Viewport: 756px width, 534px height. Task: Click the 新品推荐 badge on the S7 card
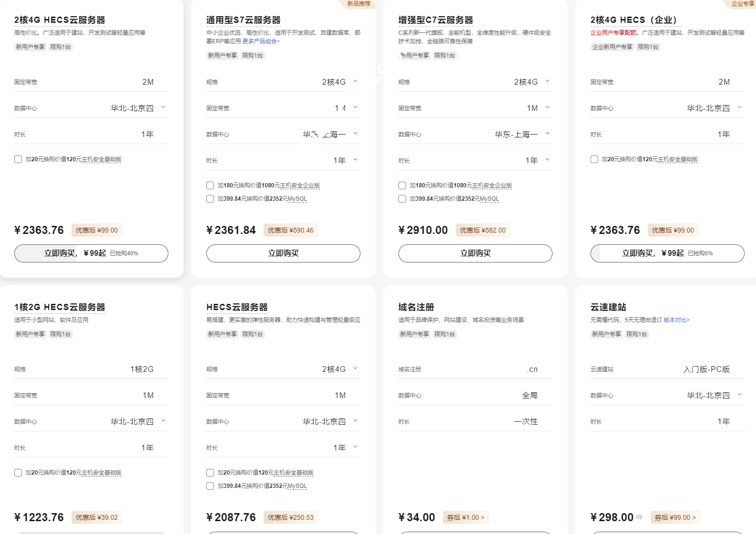pos(358,4)
